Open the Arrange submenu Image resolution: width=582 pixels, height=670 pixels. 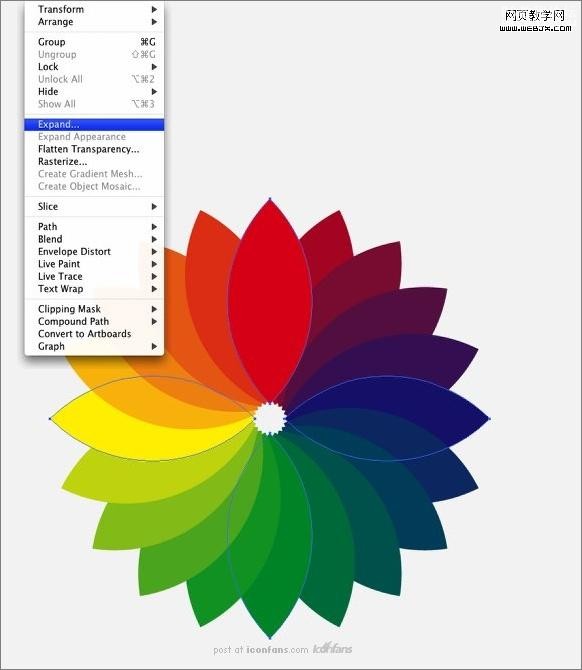[x=94, y=22]
